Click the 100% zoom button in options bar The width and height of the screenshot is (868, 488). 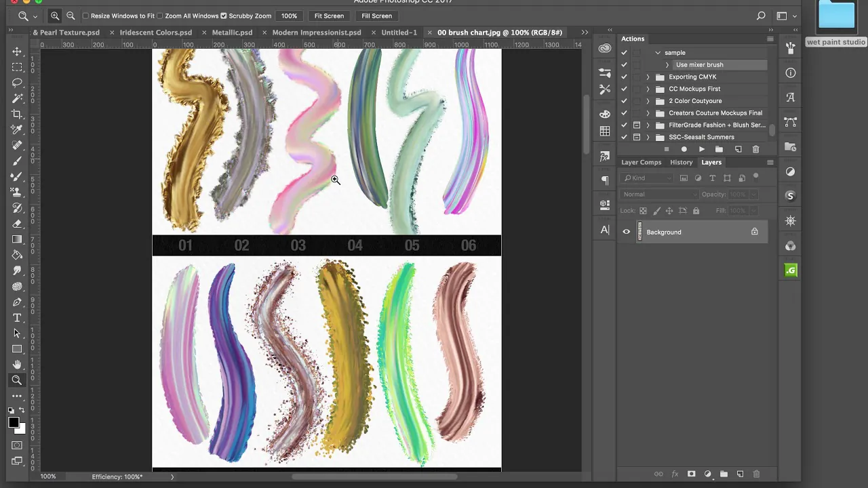click(289, 16)
